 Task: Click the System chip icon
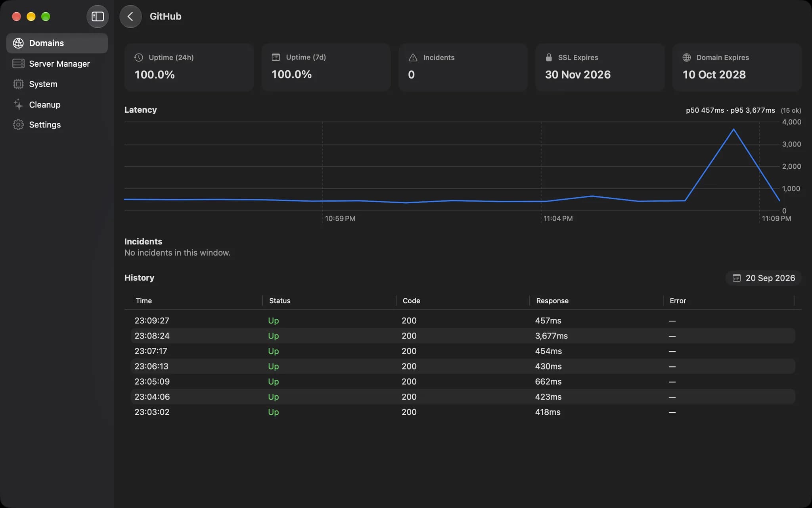click(x=18, y=84)
